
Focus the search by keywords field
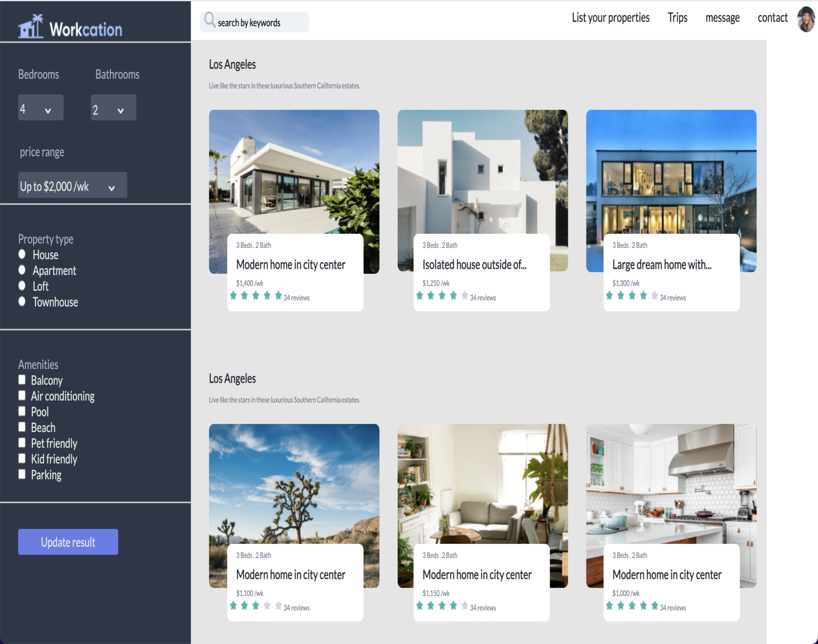tap(259, 23)
